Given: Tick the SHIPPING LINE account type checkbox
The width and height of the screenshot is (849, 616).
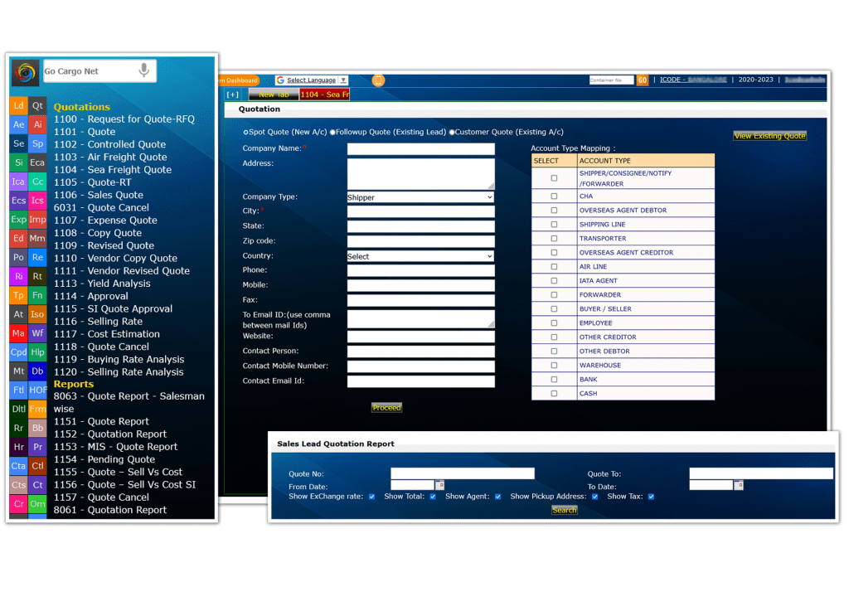Looking at the screenshot, I should [x=554, y=225].
